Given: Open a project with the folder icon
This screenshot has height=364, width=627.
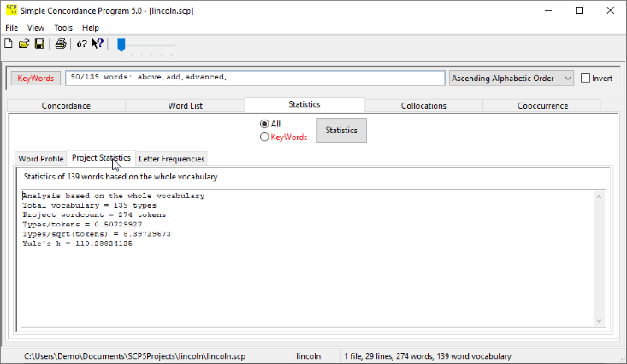Looking at the screenshot, I should point(24,44).
